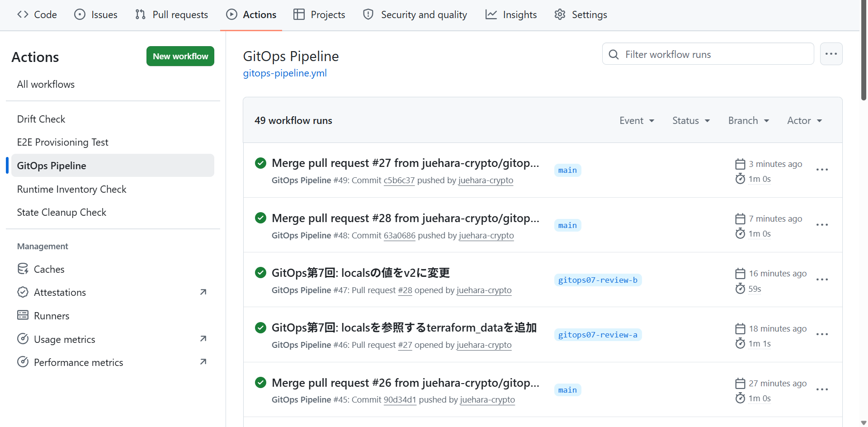Viewport: 868px width, 427px height.
Task: Select the Runtime Inventory Check workflow
Action: click(113, 189)
